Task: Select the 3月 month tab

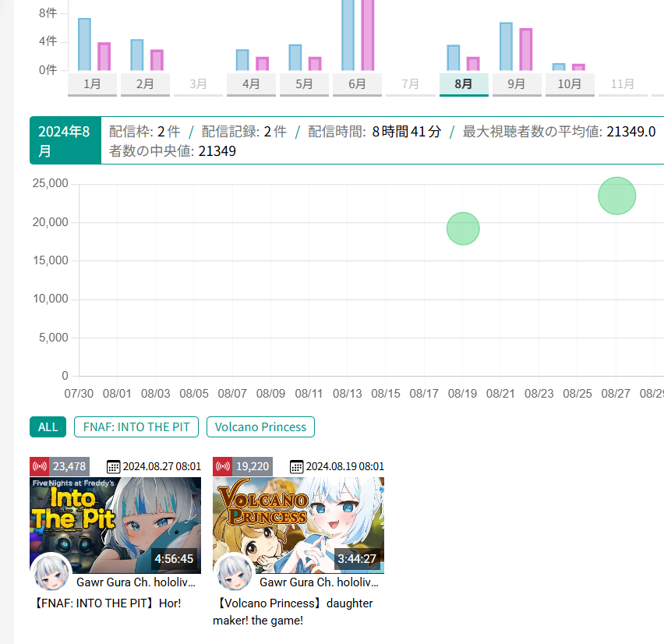Action: 198,84
